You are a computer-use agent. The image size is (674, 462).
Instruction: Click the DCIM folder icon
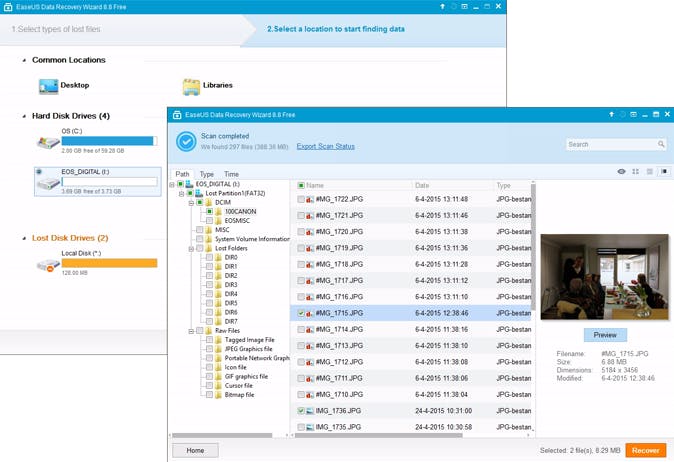(209, 202)
